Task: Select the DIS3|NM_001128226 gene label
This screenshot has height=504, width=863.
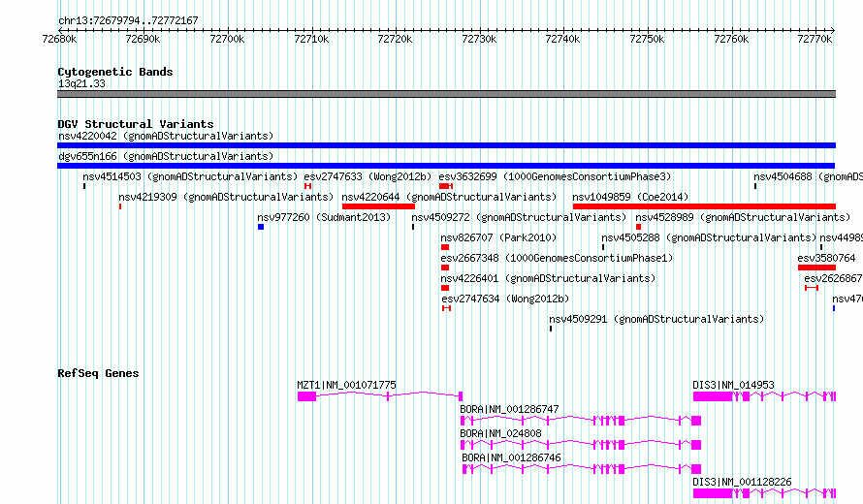Action: coord(742,482)
